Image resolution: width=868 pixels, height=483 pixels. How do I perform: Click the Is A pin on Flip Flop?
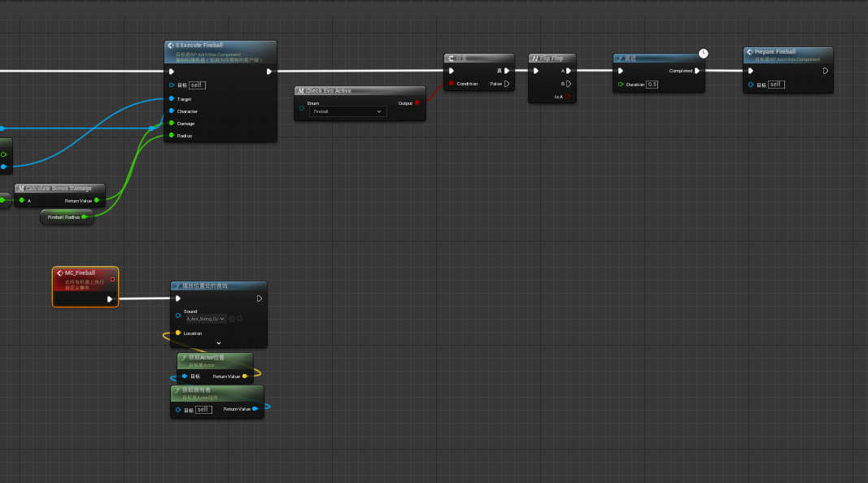567,96
